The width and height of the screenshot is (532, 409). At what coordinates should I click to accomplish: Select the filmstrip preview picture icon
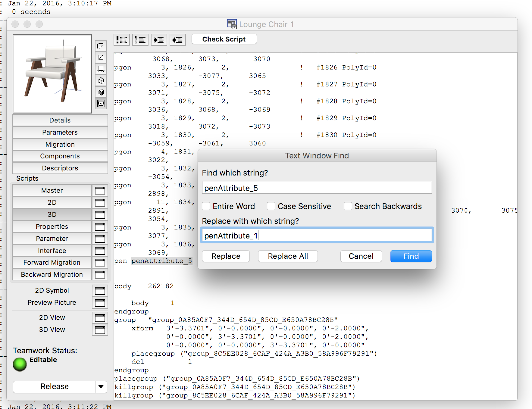click(x=101, y=104)
